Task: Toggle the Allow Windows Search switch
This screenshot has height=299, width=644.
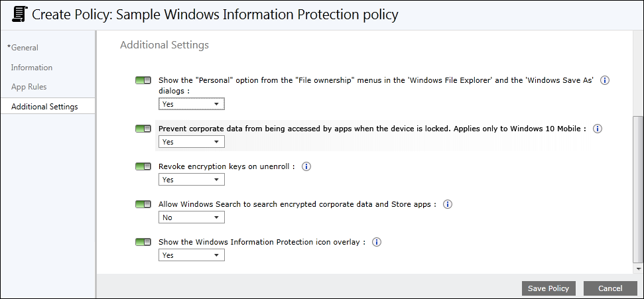Action: (x=143, y=204)
